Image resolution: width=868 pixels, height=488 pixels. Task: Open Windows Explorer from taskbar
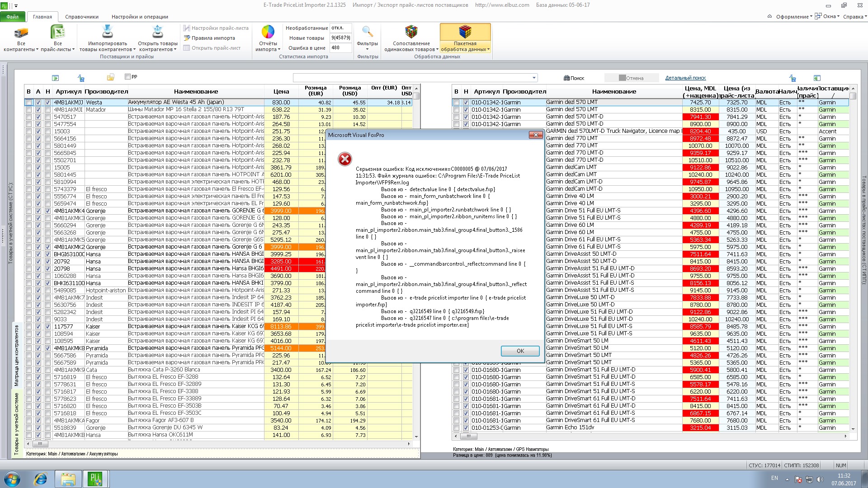(68, 479)
